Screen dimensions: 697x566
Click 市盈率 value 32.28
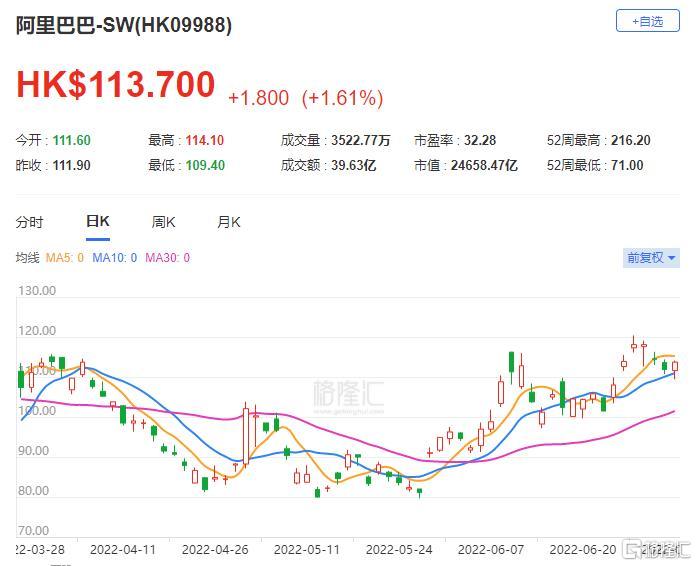click(480, 140)
